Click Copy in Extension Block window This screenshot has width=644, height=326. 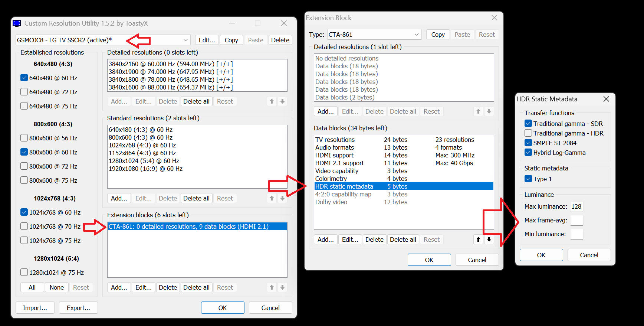[x=438, y=35]
